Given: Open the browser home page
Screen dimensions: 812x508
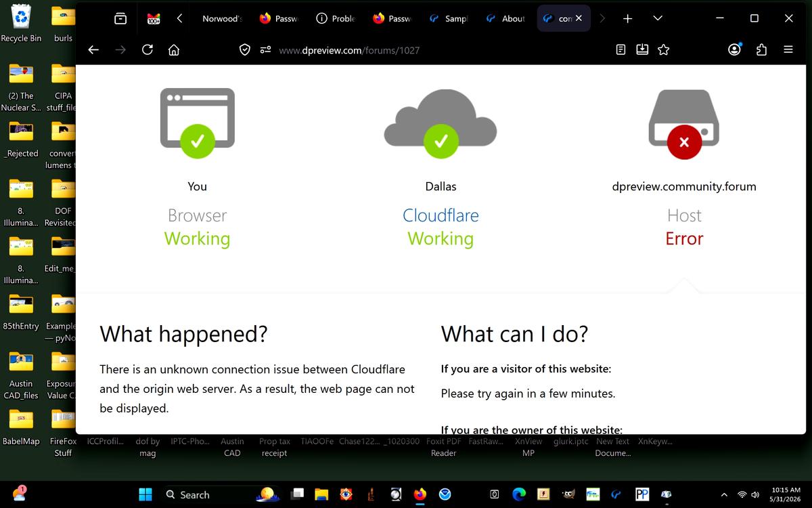Looking at the screenshot, I should pyautogui.click(x=173, y=49).
